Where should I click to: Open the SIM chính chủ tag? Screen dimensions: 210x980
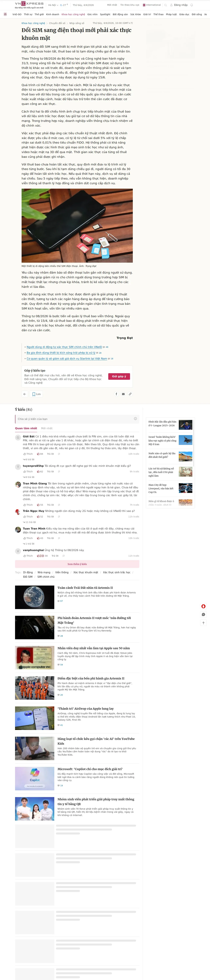(46, 577)
